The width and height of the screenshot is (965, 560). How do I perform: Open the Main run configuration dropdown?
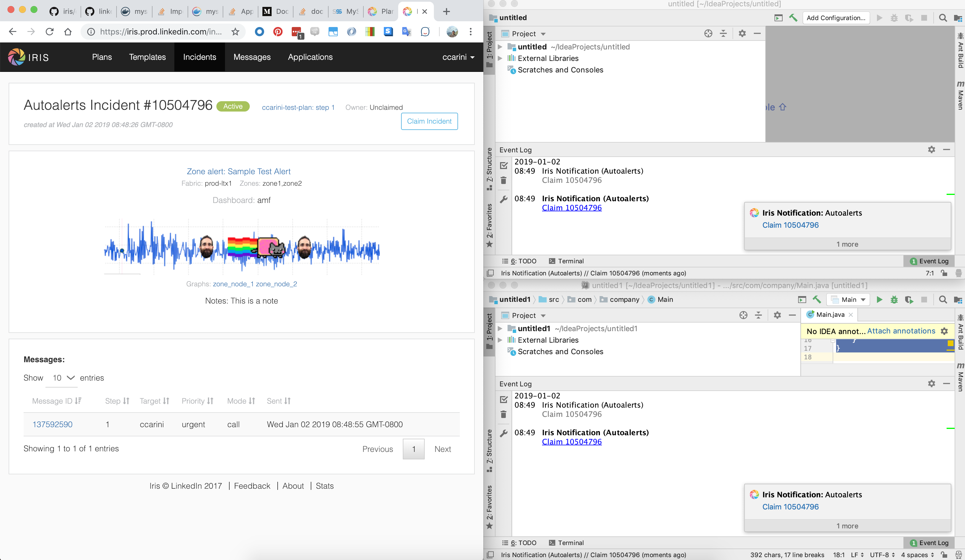848,300
